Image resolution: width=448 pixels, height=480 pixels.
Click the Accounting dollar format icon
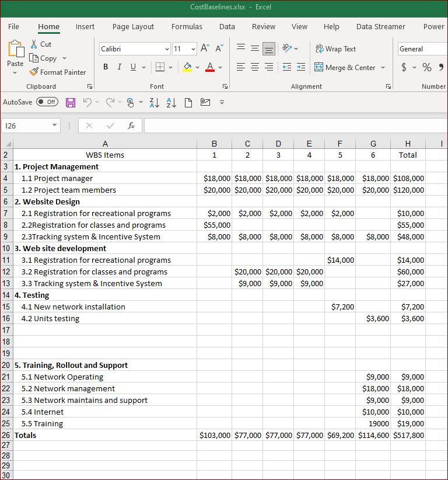(x=404, y=67)
